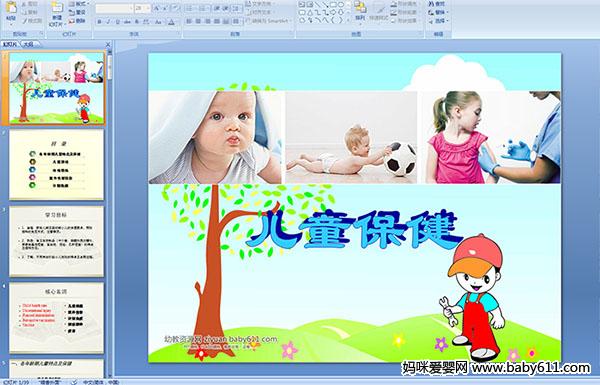Click the Convert to SmartArt icon
Viewport: 600px width, 385px height.
click(268, 21)
